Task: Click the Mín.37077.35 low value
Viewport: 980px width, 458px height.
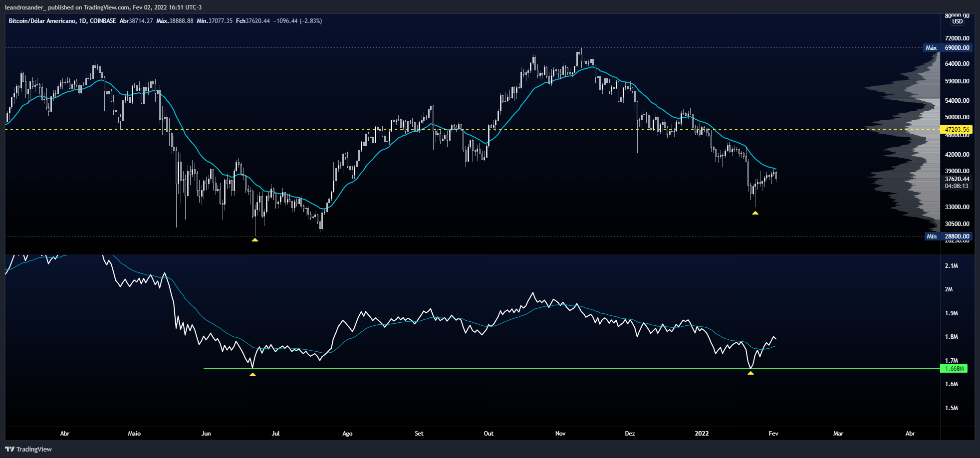Action: click(215, 21)
